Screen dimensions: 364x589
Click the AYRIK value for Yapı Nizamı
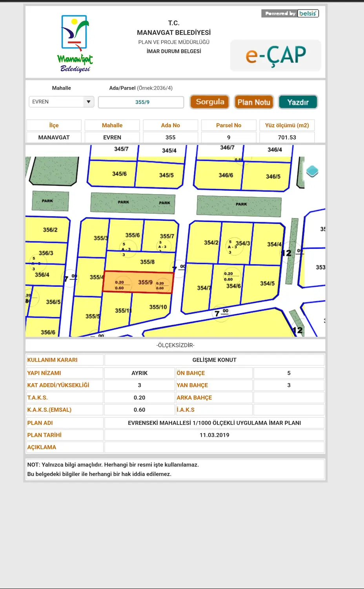140,373
